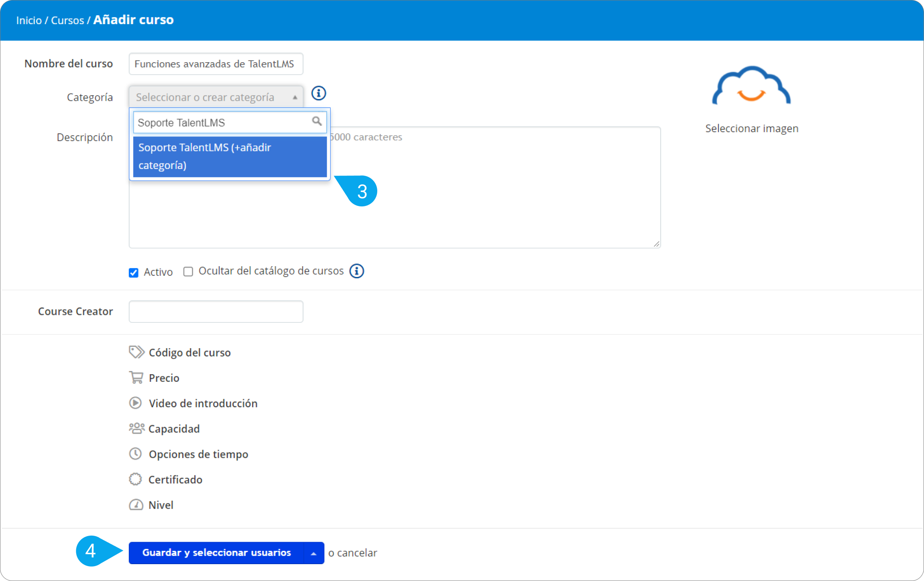
Task: Click the search magnifier in category search box
Action: pyautogui.click(x=317, y=121)
